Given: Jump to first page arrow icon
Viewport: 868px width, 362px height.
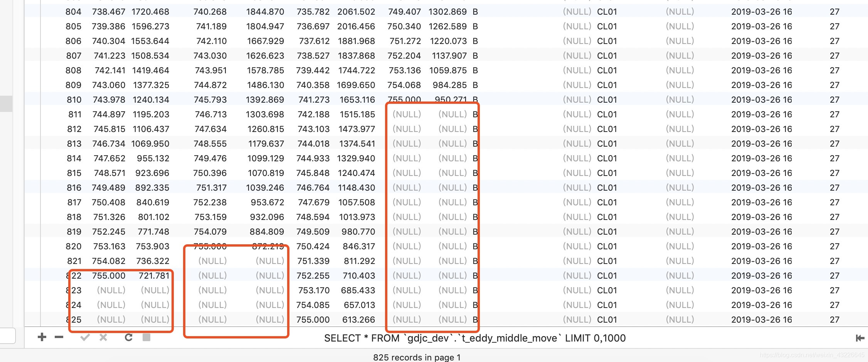Looking at the screenshot, I should [860, 338].
